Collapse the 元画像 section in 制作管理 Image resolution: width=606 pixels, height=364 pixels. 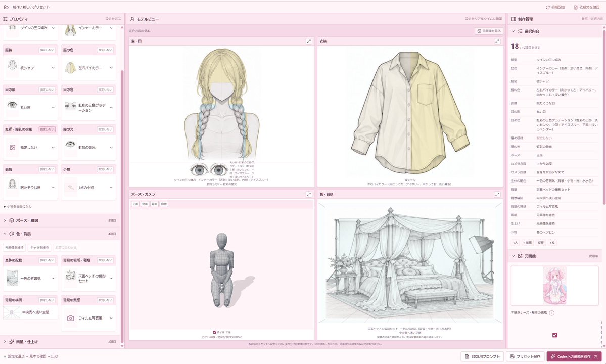point(513,256)
